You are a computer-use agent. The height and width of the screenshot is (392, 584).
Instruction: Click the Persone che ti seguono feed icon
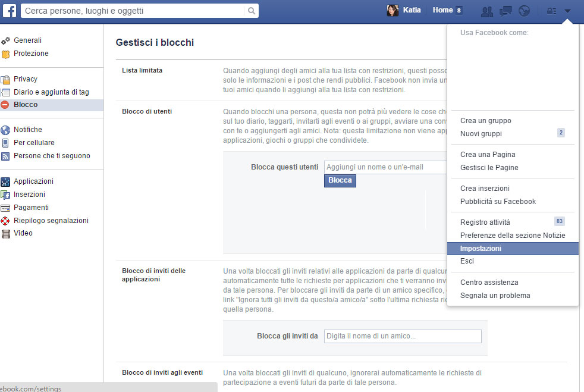(5, 156)
